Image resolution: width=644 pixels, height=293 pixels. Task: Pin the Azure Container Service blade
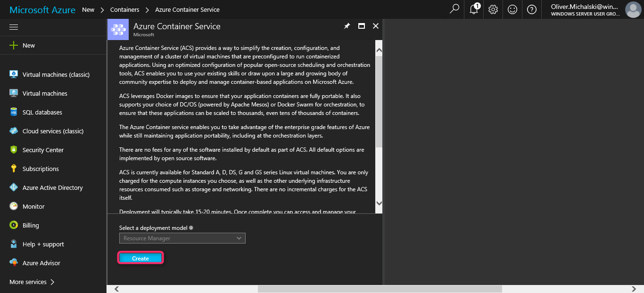click(347, 26)
